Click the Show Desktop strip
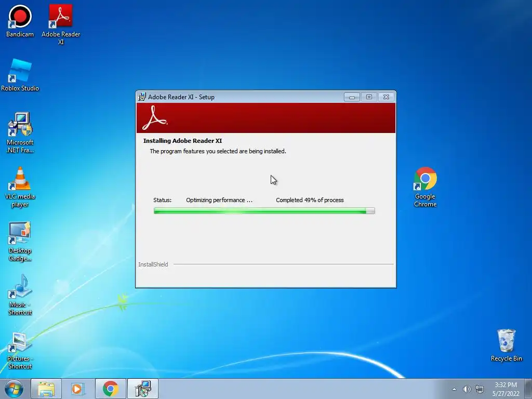 tap(528, 389)
